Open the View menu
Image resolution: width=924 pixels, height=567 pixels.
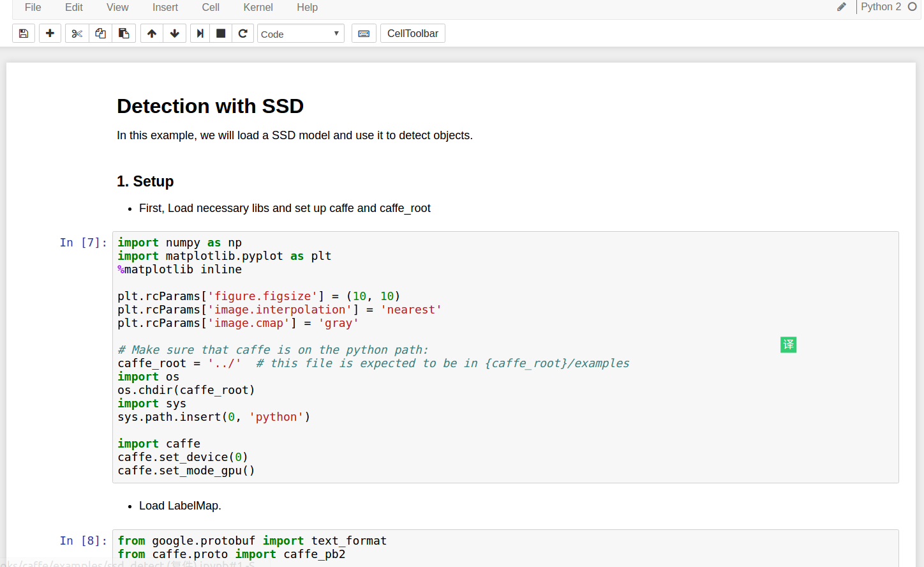[x=117, y=7]
